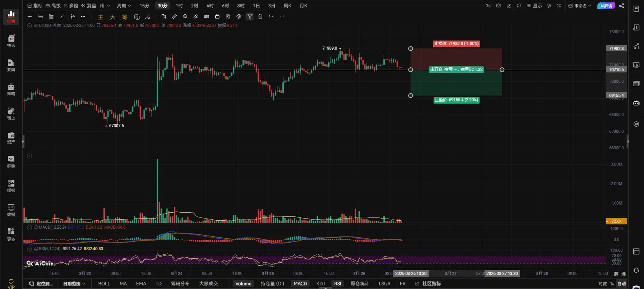Open the VIP diamond section

[x=11, y=284]
